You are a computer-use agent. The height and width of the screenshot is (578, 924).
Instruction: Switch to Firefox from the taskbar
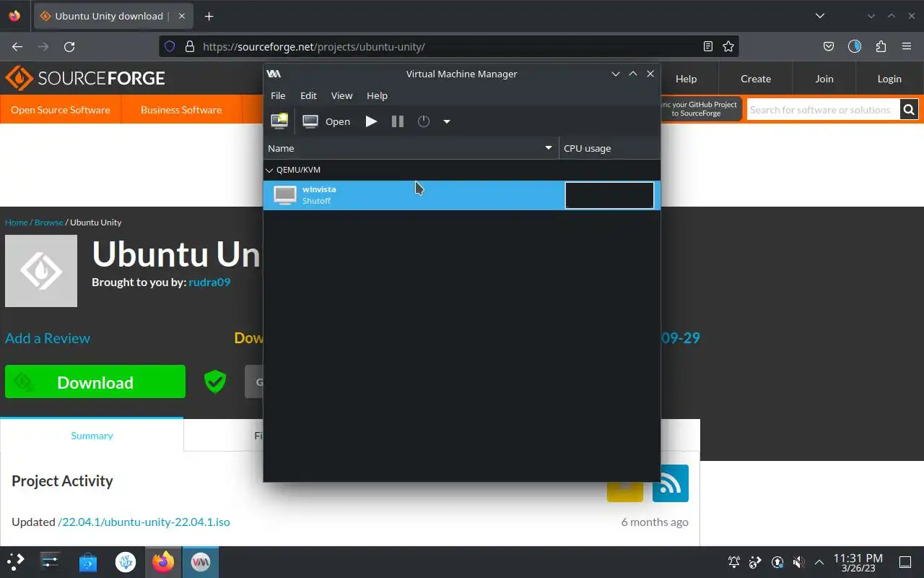click(x=163, y=561)
